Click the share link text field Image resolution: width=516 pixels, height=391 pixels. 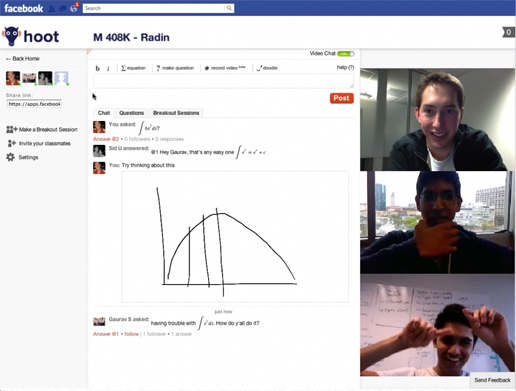point(34,104)
